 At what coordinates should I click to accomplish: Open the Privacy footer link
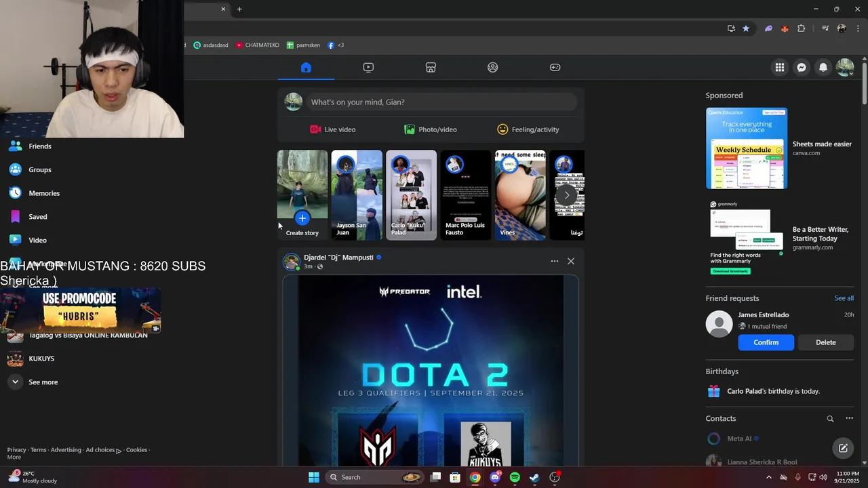(x=16, y=450)
